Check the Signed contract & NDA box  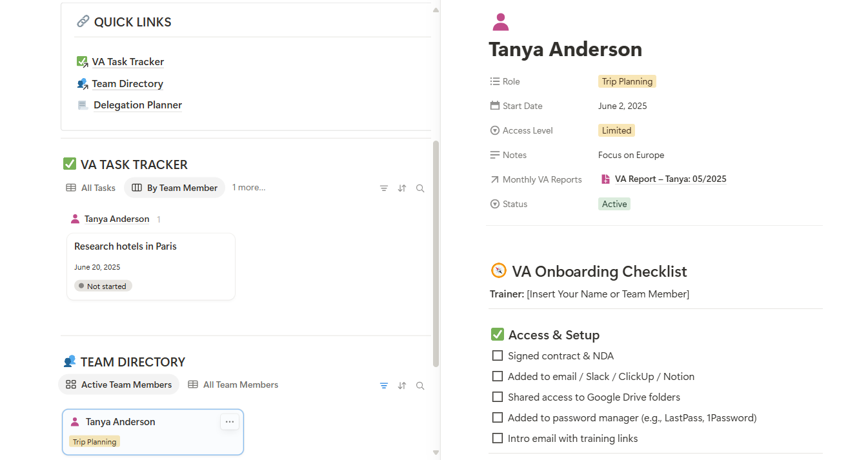[x=498, y=356]
